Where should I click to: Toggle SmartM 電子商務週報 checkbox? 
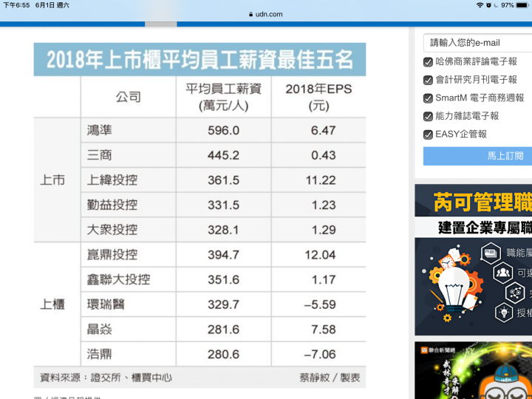coord(428,98)
